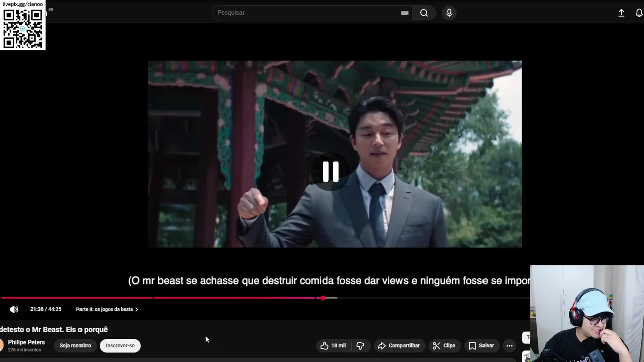The width and height of the screenshot is (644, 362).
Task: Open the three-dot more actions menu
Action: tap(509, 345)
